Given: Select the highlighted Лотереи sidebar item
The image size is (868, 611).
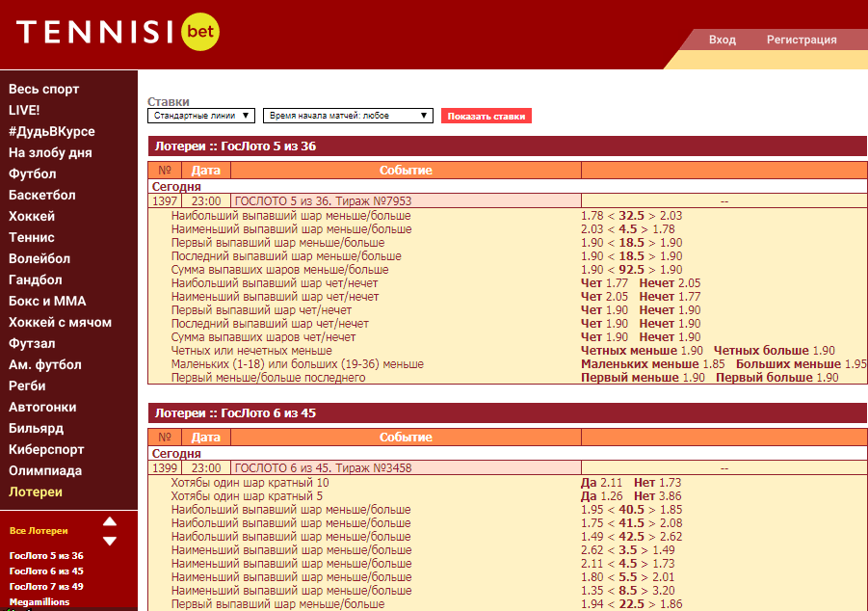Looking at the screenshot, I should (36, 491).
